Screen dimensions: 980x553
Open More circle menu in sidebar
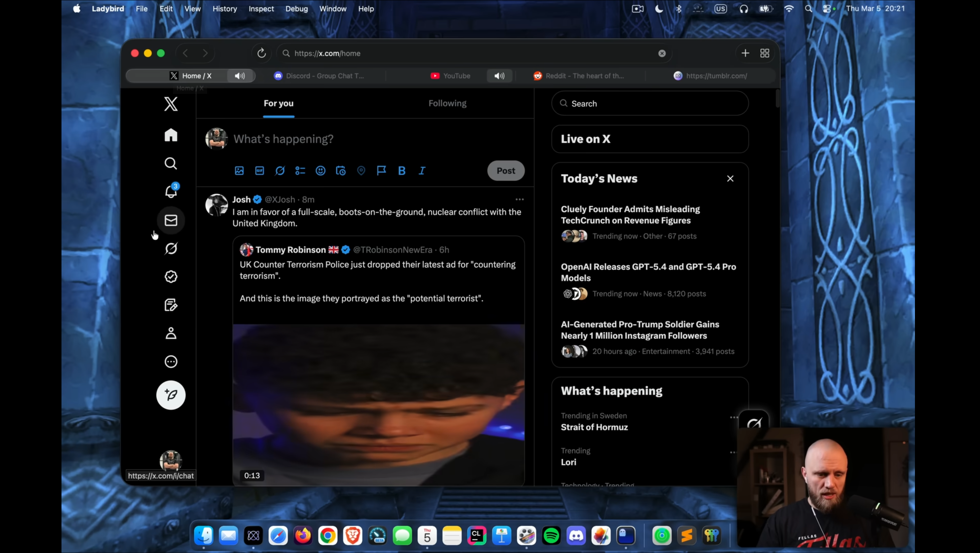(x=171, y=362)
